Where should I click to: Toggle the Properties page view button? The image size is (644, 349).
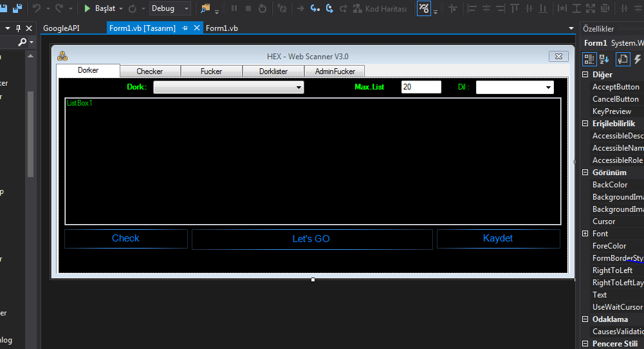tap(622, 59)
